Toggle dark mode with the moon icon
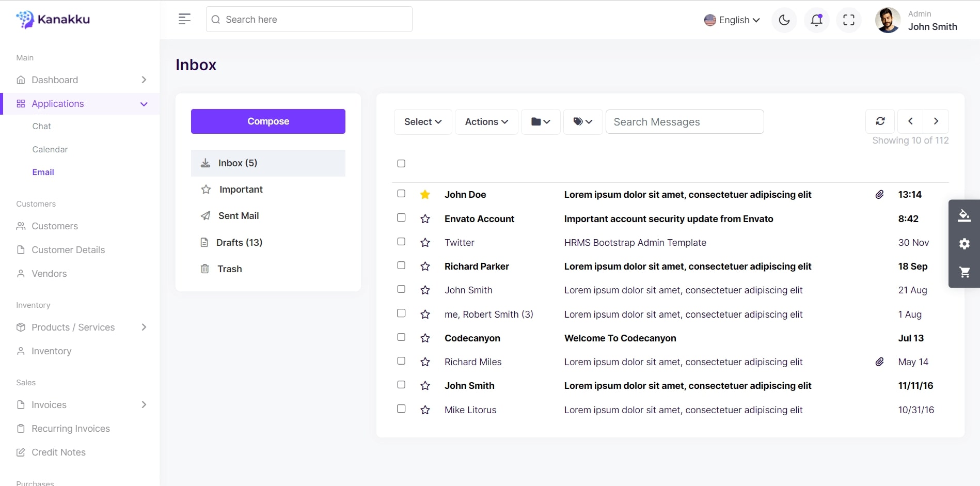980x486 pixels. pyautogui.click(x=784, y=20)
